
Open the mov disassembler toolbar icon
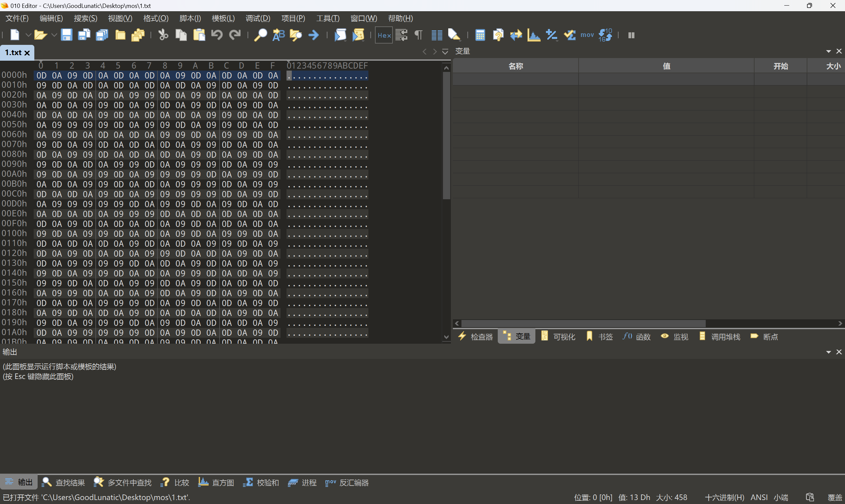coord(587,35)
